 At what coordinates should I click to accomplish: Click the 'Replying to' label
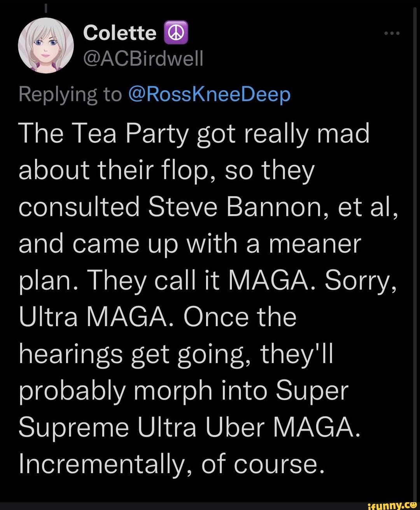(x=70, y=94)
